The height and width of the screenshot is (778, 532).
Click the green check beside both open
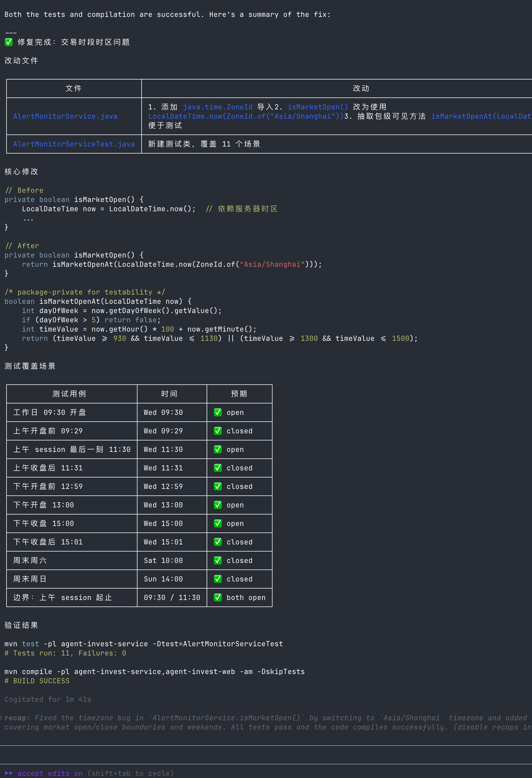pos(218,598)
